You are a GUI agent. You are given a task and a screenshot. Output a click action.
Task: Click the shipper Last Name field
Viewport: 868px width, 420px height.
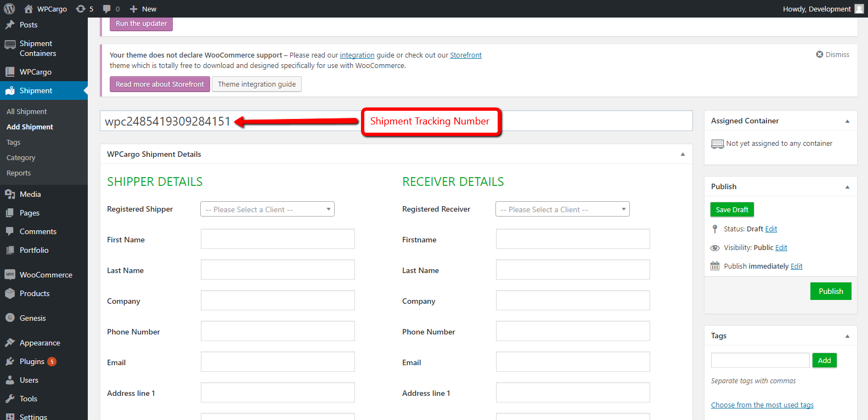pos(278,270)
